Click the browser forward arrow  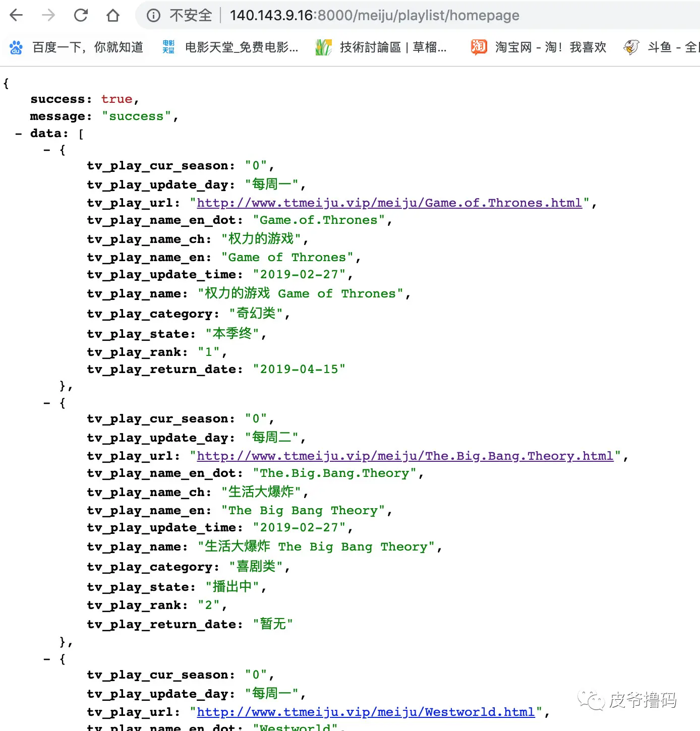(x=48, y=15)
